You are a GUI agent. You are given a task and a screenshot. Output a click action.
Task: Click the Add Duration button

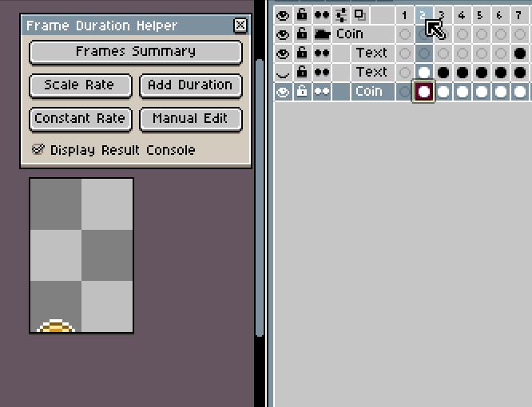pyautogui.click(x=190, y=85)
